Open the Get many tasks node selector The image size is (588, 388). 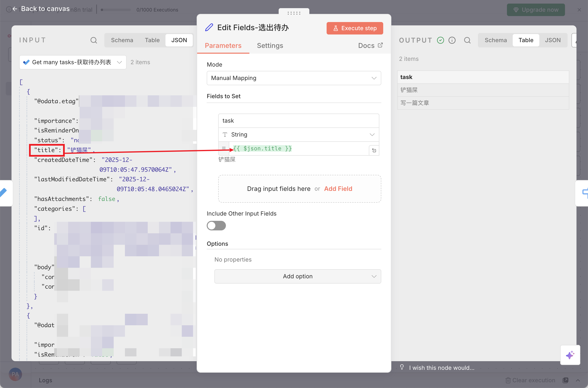[73, 62]
